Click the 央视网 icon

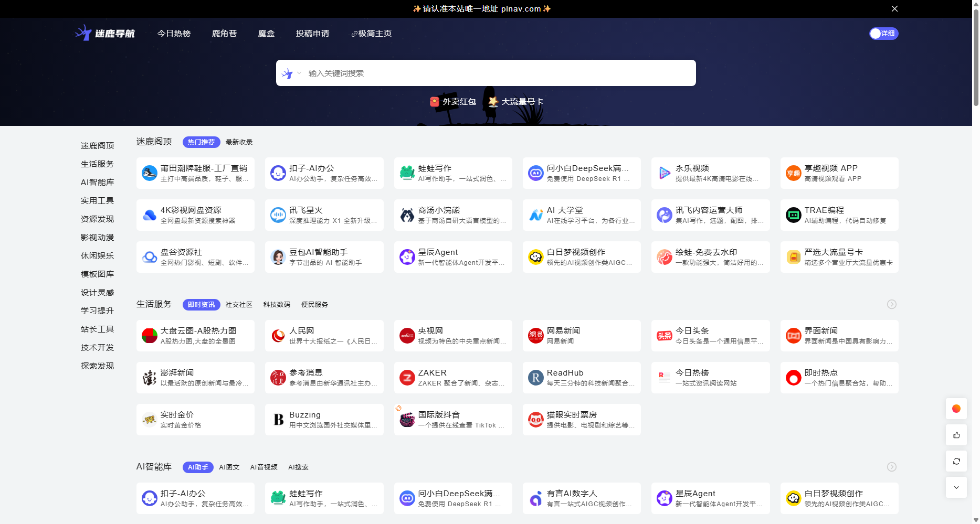point(407,336)
